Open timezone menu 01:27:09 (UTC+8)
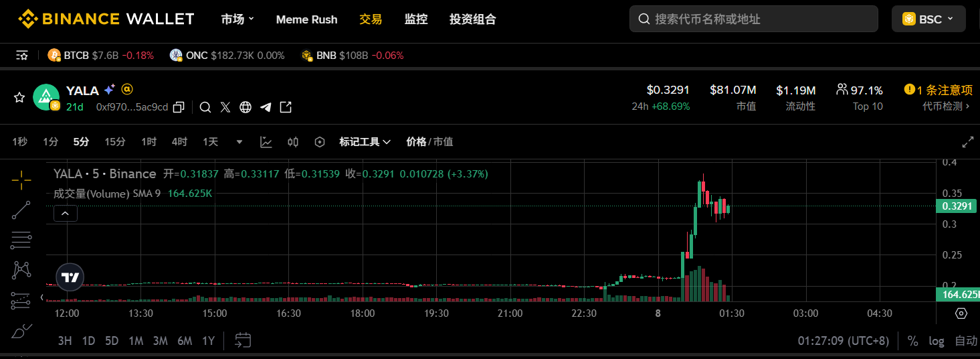Screen dimensions: 980x359 (x=844, y=341)
